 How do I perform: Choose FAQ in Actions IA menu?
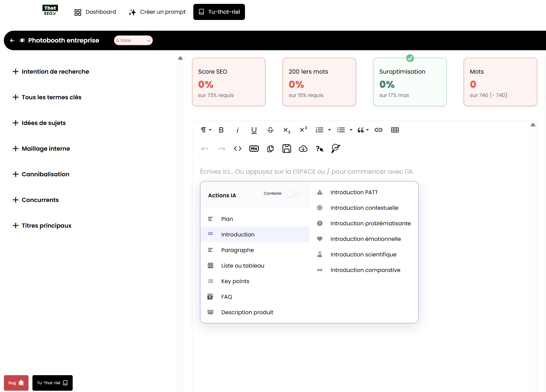[227, 297]
